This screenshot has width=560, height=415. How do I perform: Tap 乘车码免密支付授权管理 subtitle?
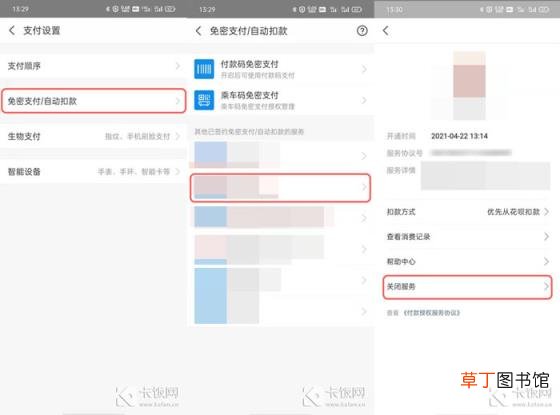(x=258, y=106)
